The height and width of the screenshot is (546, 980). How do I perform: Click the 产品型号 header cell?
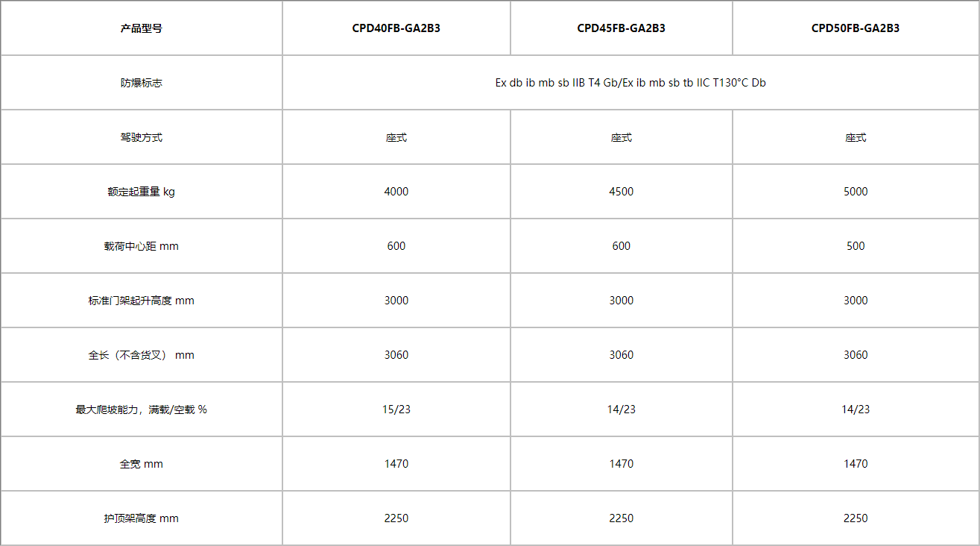pos(142,28)
